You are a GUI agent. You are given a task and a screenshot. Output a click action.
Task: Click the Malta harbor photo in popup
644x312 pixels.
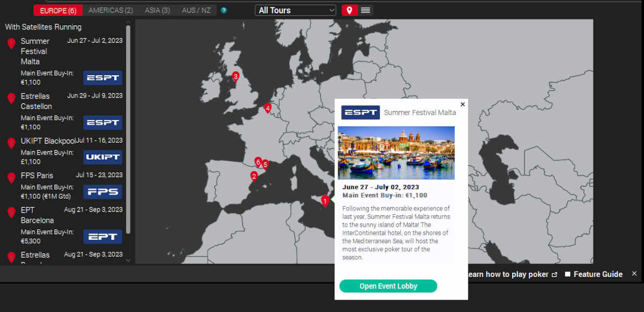(396, 153)
